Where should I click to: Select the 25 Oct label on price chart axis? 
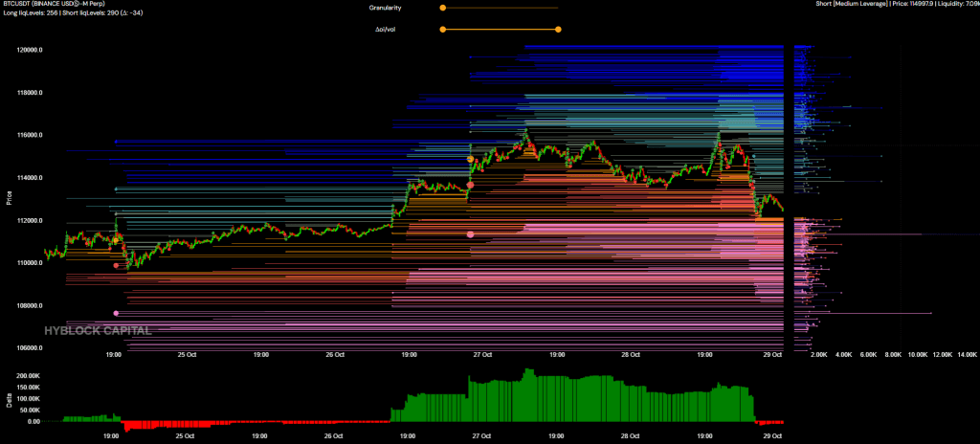[187, 355]
